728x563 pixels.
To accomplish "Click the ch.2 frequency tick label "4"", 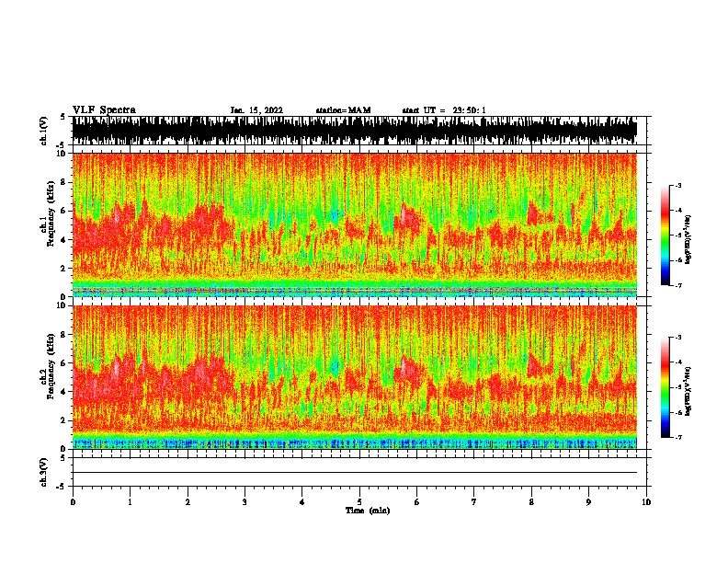I will 64,392.
